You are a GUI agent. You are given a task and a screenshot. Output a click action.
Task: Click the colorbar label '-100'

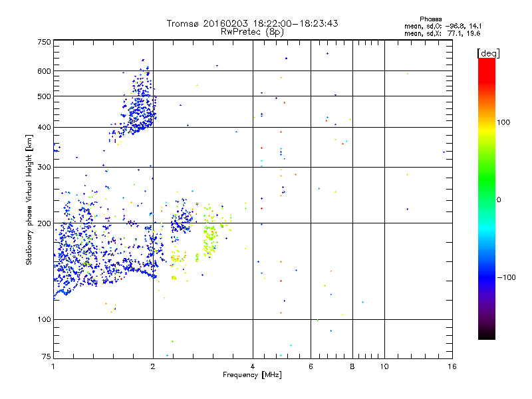[506, 277]
